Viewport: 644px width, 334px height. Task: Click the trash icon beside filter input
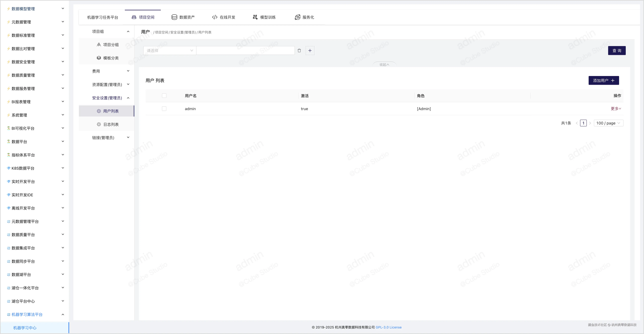coord(299,50)
